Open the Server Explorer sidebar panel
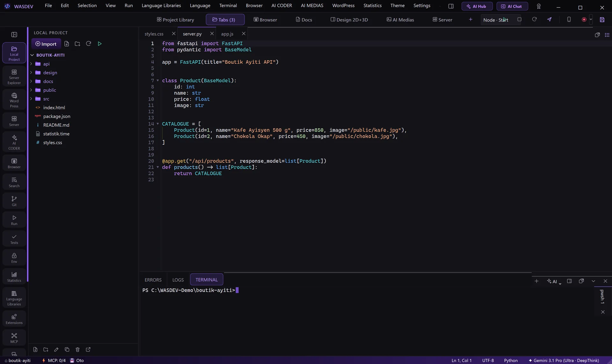 (x=14, y=76)
